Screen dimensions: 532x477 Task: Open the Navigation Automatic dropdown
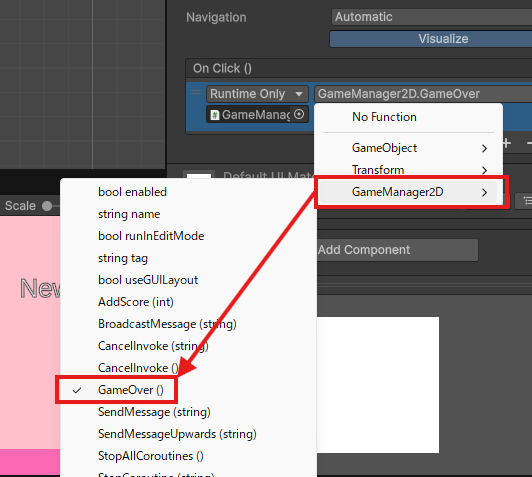(x=432, y=17)
